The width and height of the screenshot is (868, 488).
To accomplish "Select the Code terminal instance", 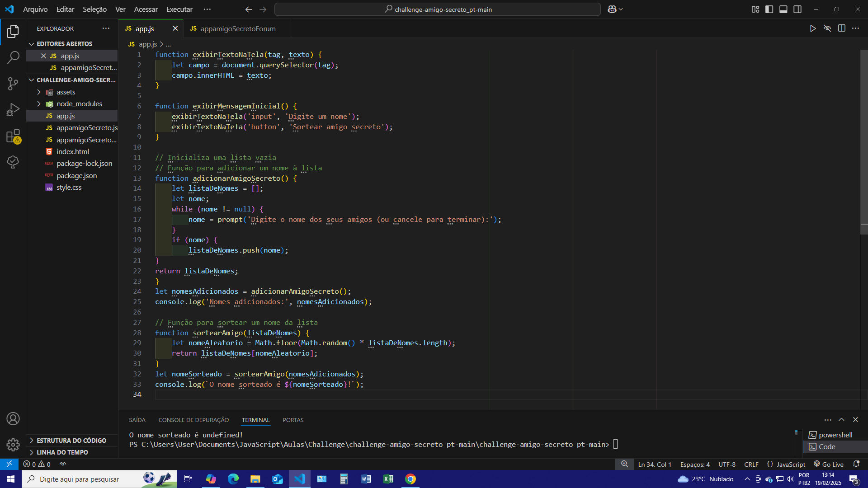I will tap(835, 446).
